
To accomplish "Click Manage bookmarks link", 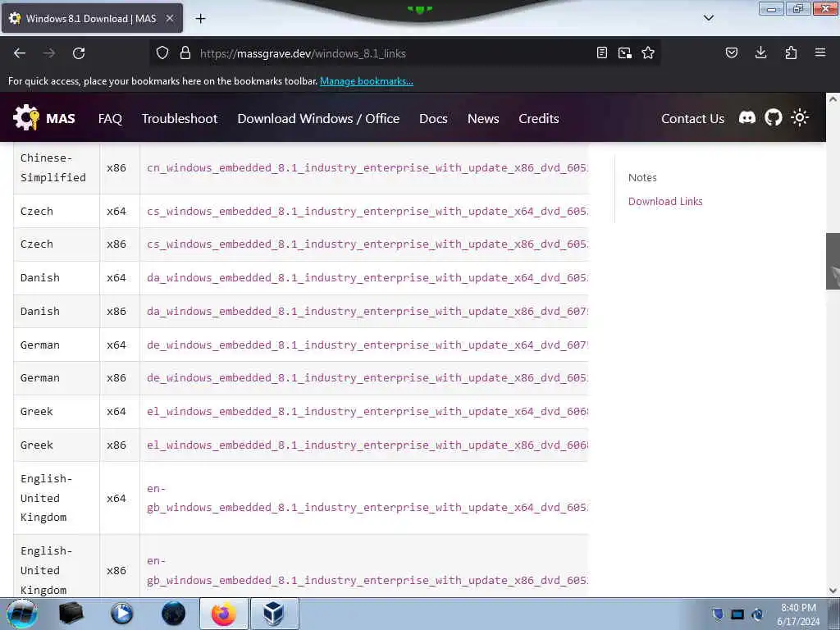I will click(367, 81).
